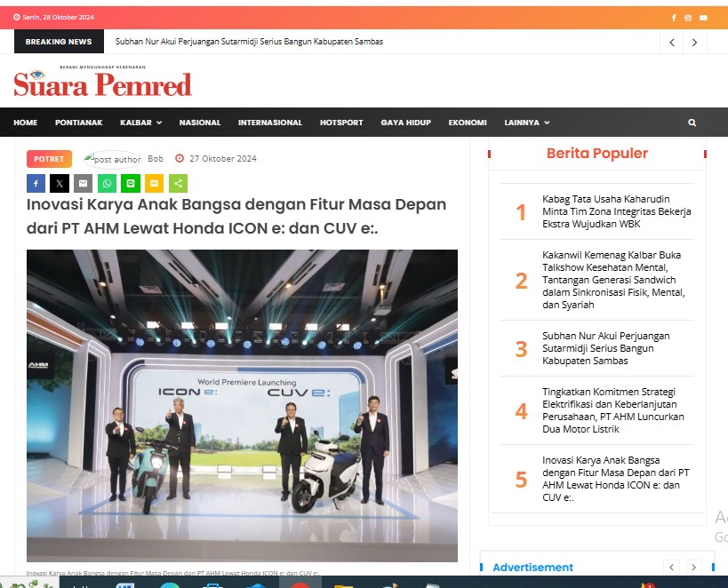728x588 pixels.
Task: Open the YouTube icon in the top bar
Action: coord(703,18)
